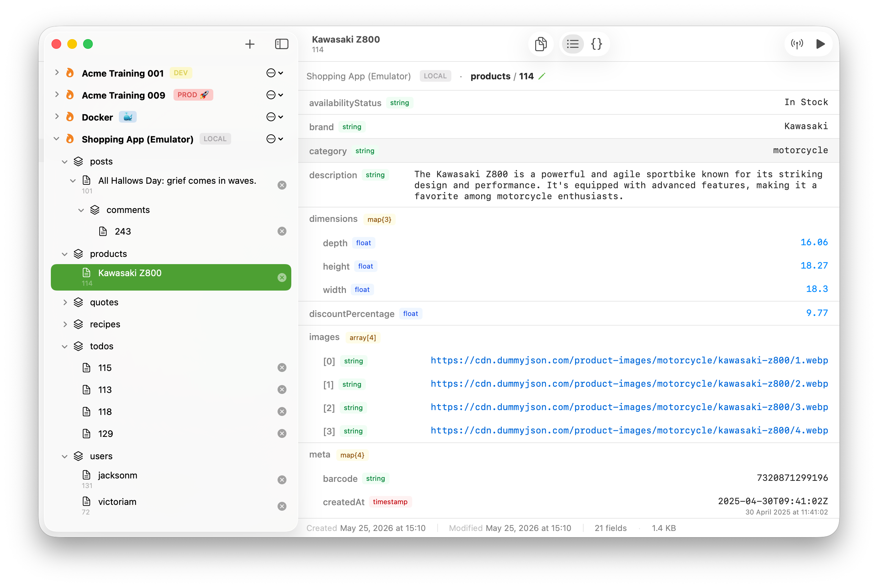The width and height of the screenshot is (878, 588).
Task: Toggle the sidebar panel icon
Action: (282, 44)
